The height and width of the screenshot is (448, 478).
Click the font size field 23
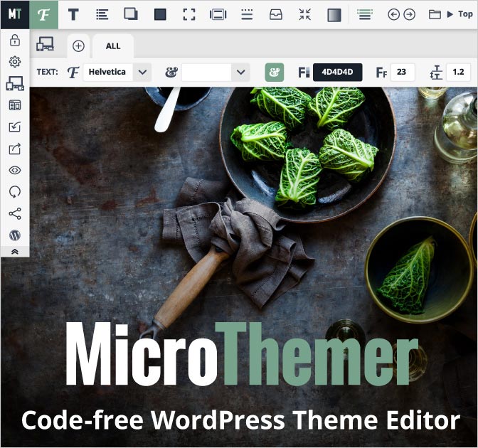[403, 73]
